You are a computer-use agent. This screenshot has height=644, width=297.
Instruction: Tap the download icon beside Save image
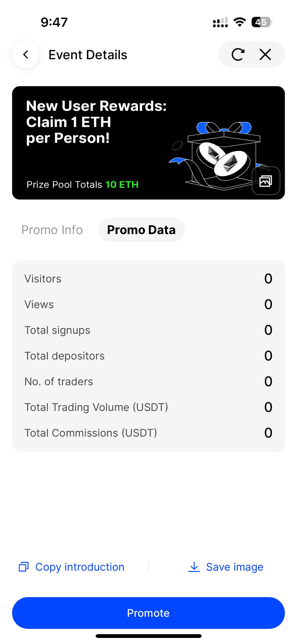click(194, 567)
